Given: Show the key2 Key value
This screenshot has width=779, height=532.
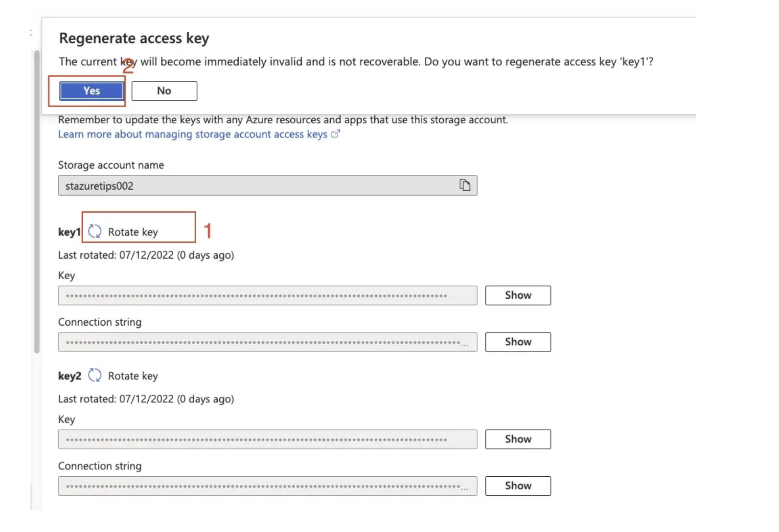Looking at the screenshot, I should coord(518,439).
